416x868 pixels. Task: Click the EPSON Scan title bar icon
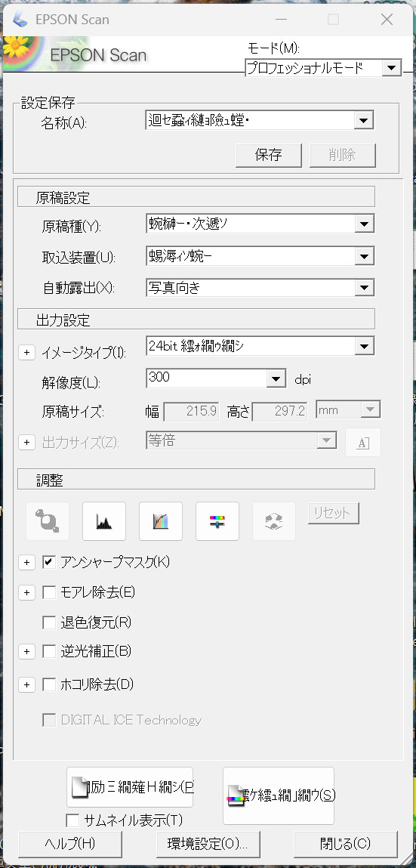point(20,20)
